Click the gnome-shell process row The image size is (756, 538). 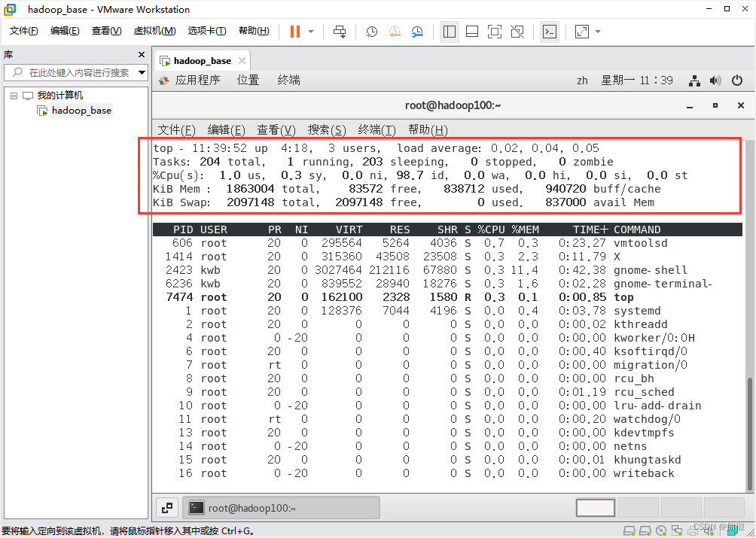tap(447, 270)
